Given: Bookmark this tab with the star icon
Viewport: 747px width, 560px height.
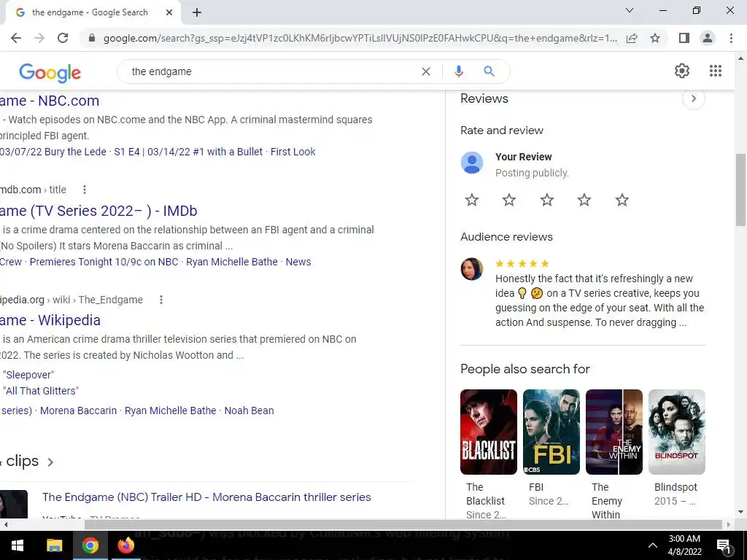Looking at the screenshot, I should [x=655, y=38].
